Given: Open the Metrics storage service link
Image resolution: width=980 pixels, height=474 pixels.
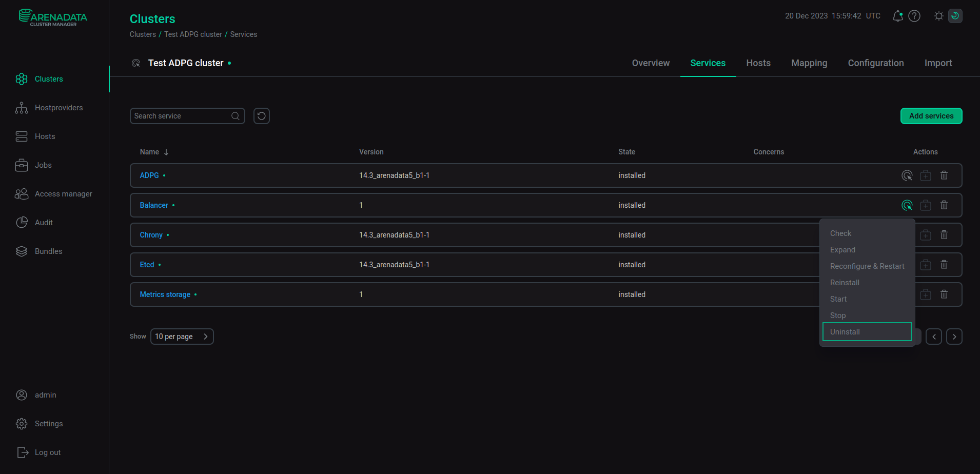Looking at the screenshot, I should coord(165,294).
